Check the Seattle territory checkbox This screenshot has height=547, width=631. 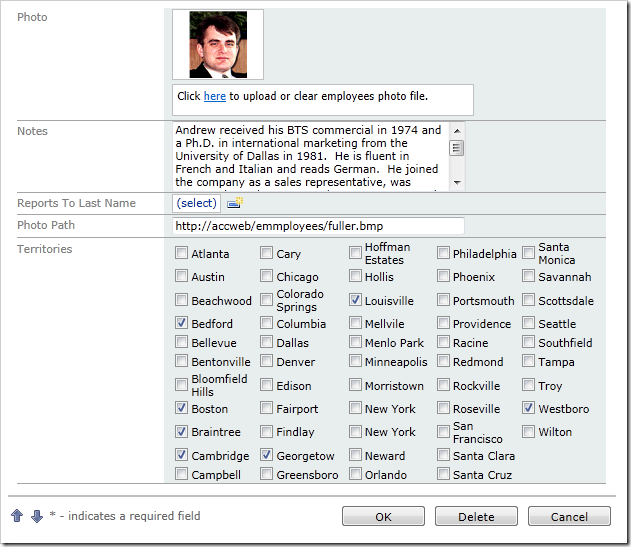(x=528, y=322)
